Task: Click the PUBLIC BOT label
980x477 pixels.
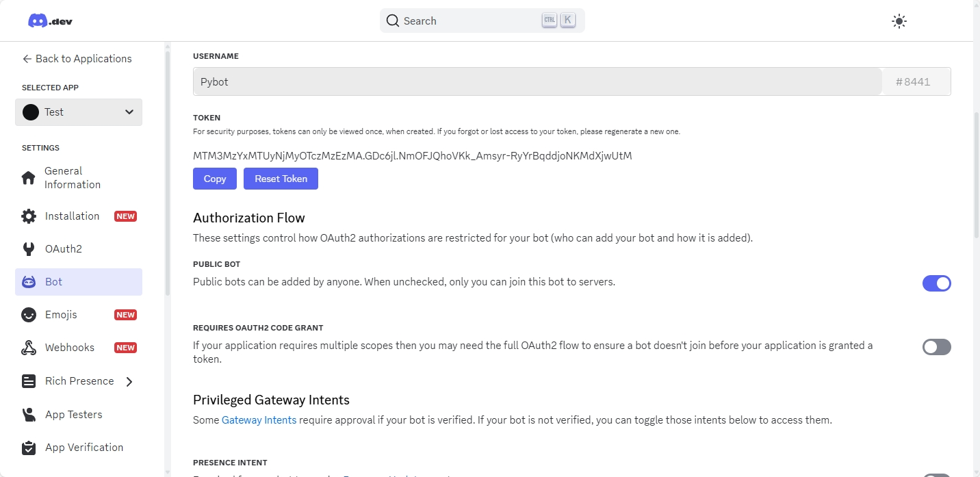Action: tap(217, 264)
